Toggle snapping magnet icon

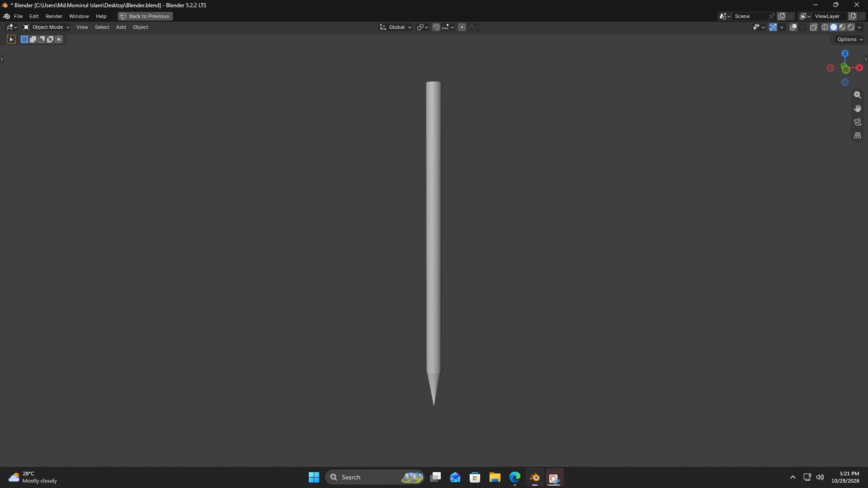[436, 28]
